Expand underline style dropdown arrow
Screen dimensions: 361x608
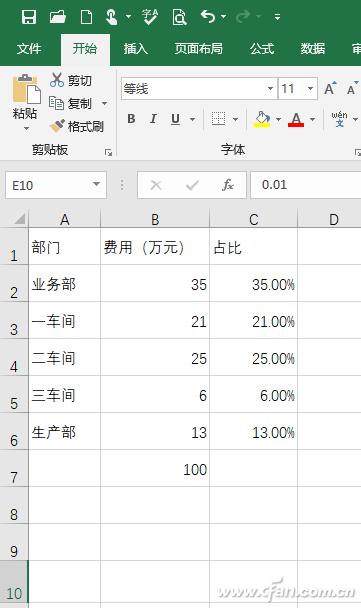(x=192, y=119)
